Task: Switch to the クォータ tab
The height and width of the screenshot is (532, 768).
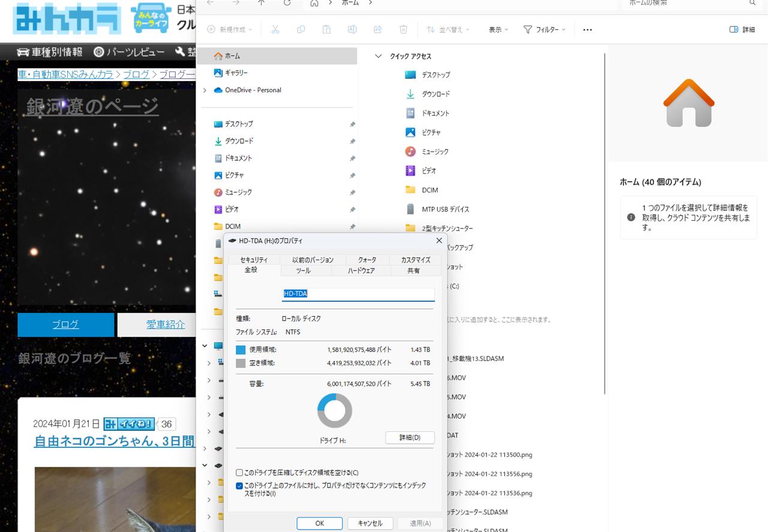Action: pos(367,260)
